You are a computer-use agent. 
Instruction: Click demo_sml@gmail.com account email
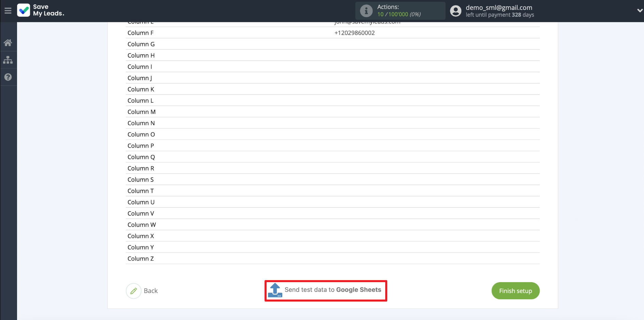pyautogui.click(x=499, y=8)
